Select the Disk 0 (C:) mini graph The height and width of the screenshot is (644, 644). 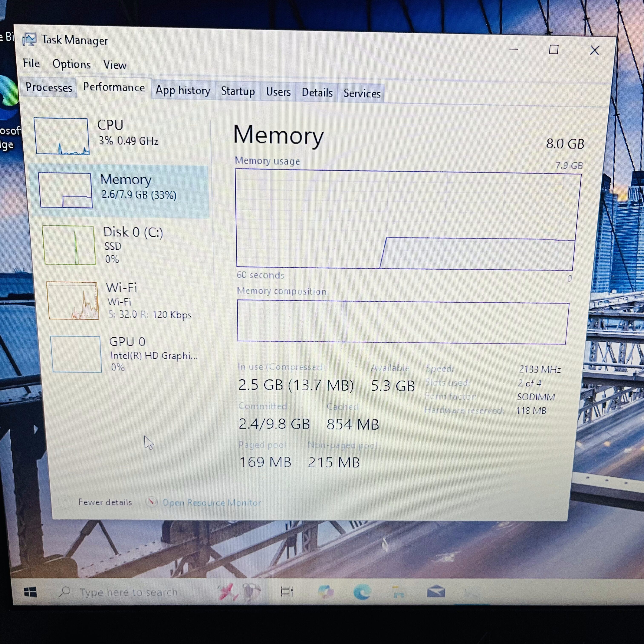tap(69, 245)
